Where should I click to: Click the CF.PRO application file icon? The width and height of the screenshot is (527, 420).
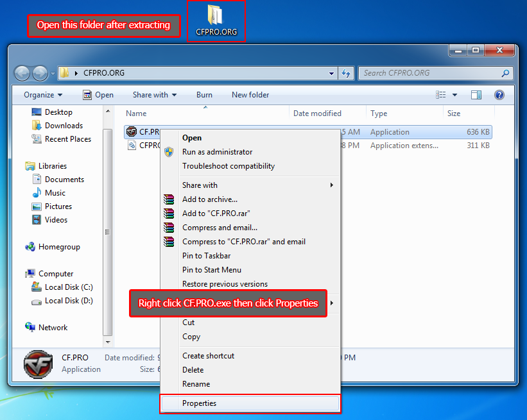click(132, 131)
